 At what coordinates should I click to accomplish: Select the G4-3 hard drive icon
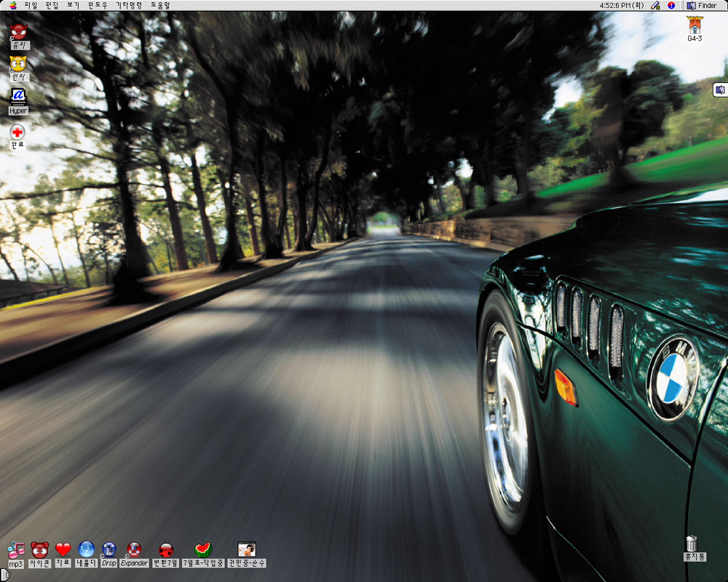tap(695, 25)
